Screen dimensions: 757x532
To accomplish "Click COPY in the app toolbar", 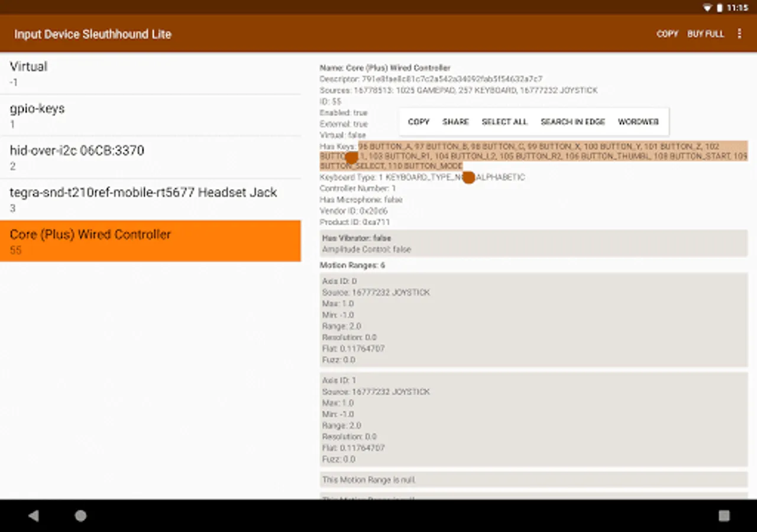I will coord(667,34).
